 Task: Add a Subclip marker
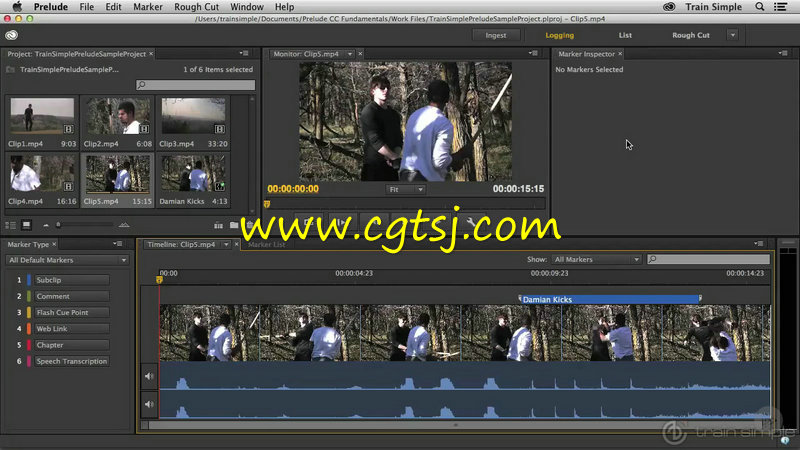point(72,280)
